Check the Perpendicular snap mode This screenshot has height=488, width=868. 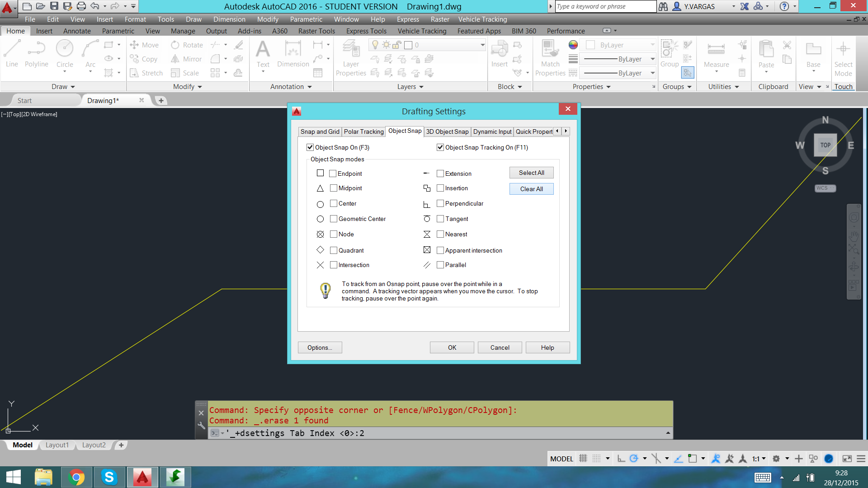point(440,203)
